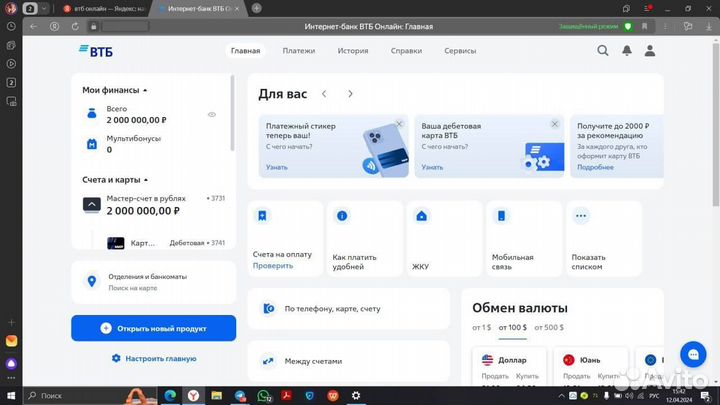Screen dimensions: 720x405
Task: Open the search magnifier in VTB header
Action: pos(603,51)
